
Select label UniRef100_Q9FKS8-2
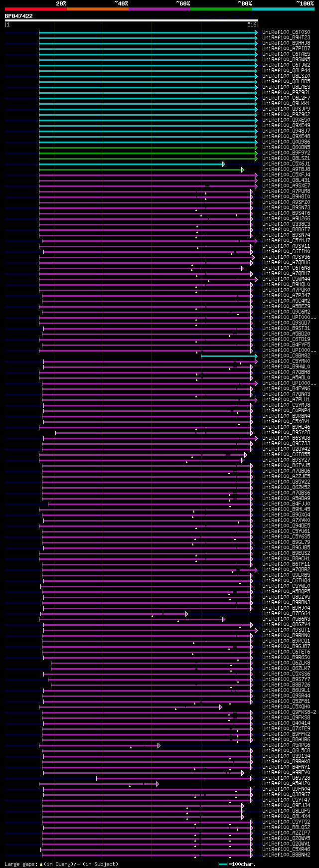pyautogui.click(x=289, y=712)
